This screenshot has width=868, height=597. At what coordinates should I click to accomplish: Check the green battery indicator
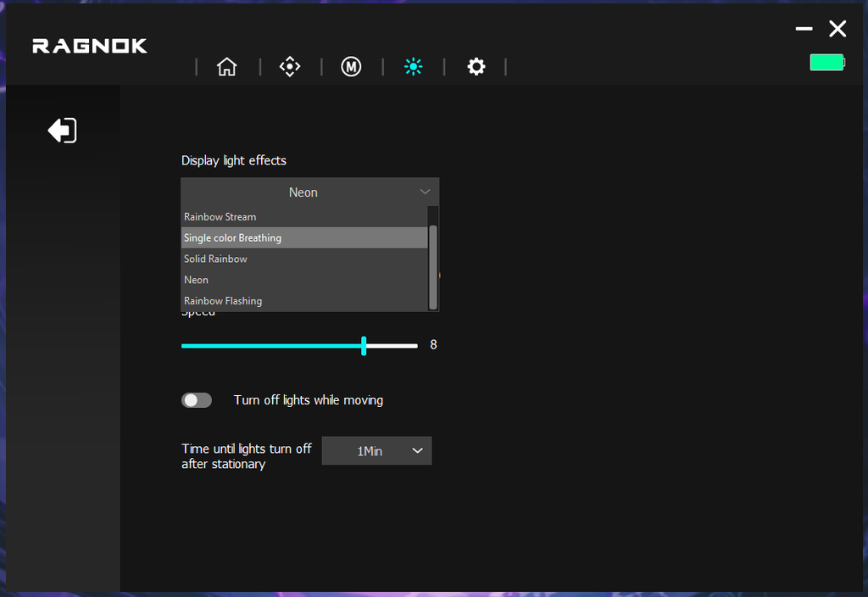827,62
